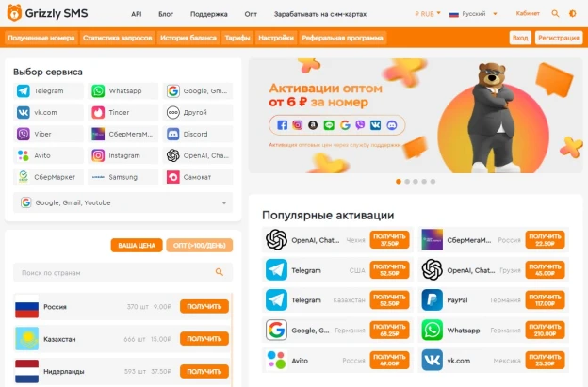
Task: Open the История баланса tab
Action: pos(188,38)
